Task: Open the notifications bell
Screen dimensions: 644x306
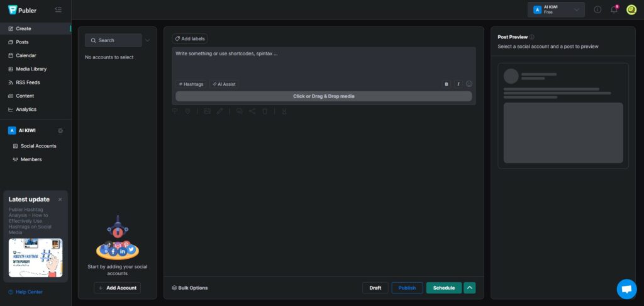Action: click(614, 9)
